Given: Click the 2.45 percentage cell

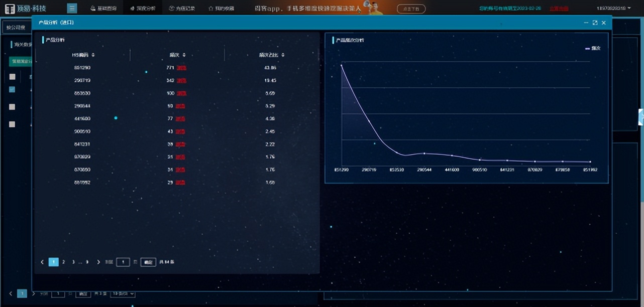Looking at the screenshot, I should tap(270, 131).
